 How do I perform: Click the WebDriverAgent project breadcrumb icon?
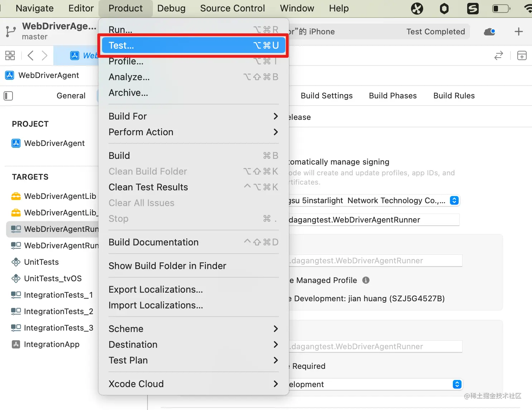click(10, 75)
